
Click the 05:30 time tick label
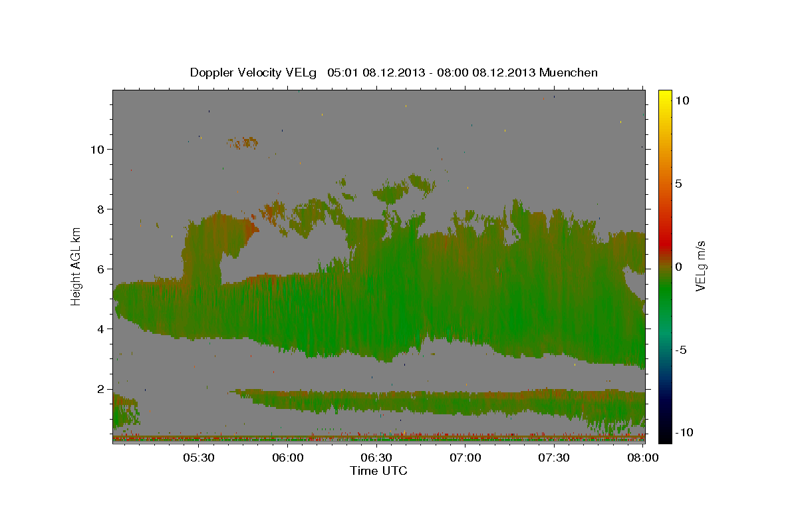[x=199, y=458]
